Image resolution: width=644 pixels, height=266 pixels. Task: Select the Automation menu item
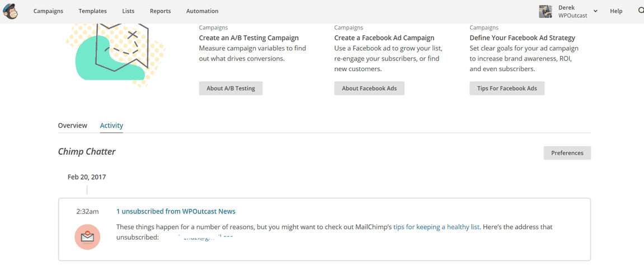tap(203, 11)
